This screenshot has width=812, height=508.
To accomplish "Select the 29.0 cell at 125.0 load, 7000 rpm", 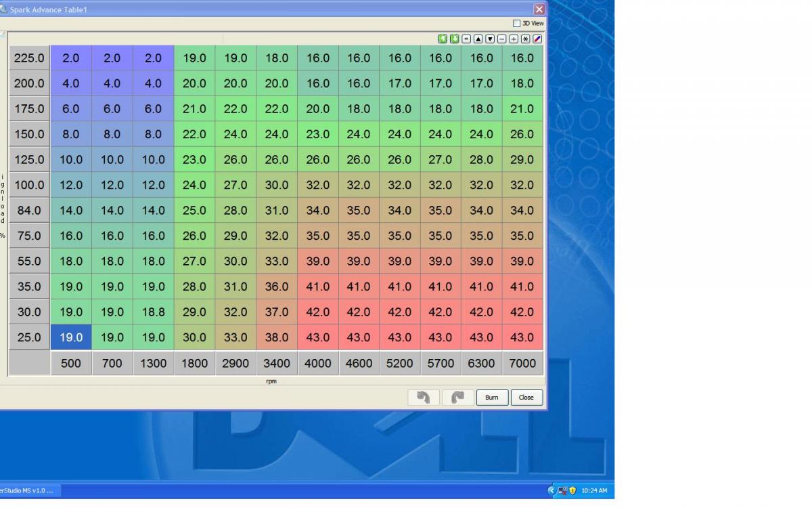I will (522, 160).
